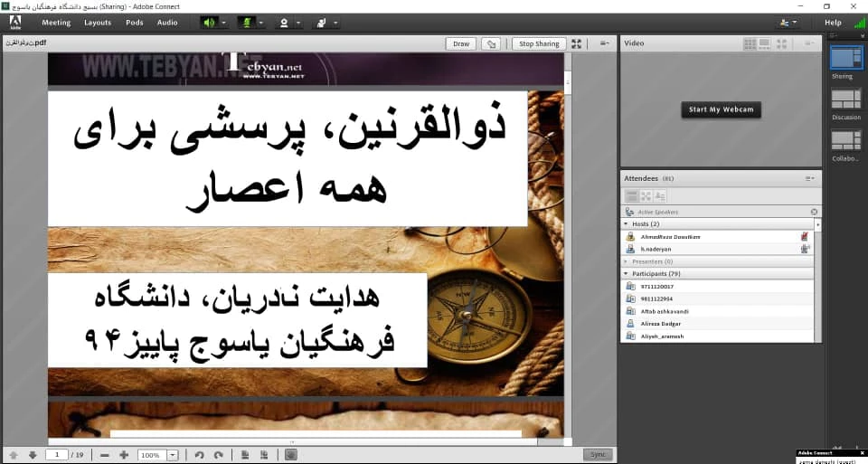Image resolution: width=868 pixels, height=464 pixels.
Task: Open the zoom percentage dropdown
Action: click(x=173, y=455)
